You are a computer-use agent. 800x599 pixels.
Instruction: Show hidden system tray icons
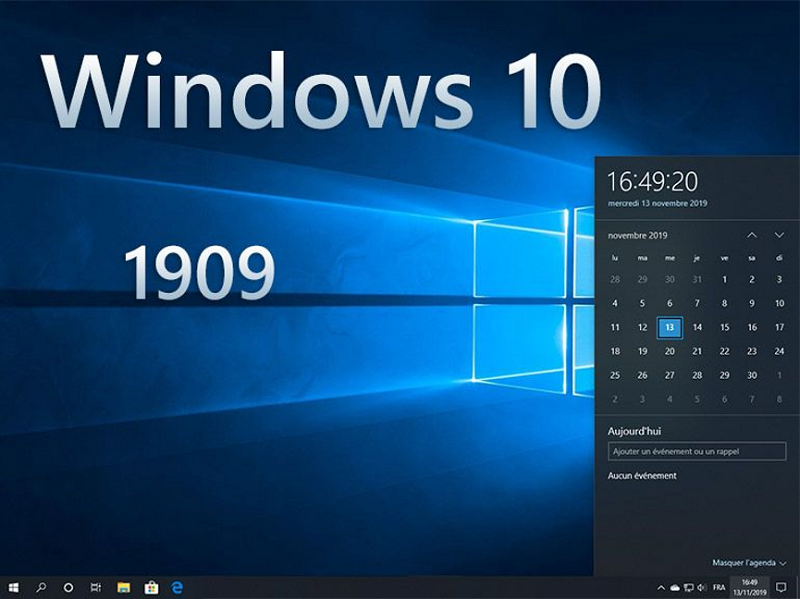[661, 587]
